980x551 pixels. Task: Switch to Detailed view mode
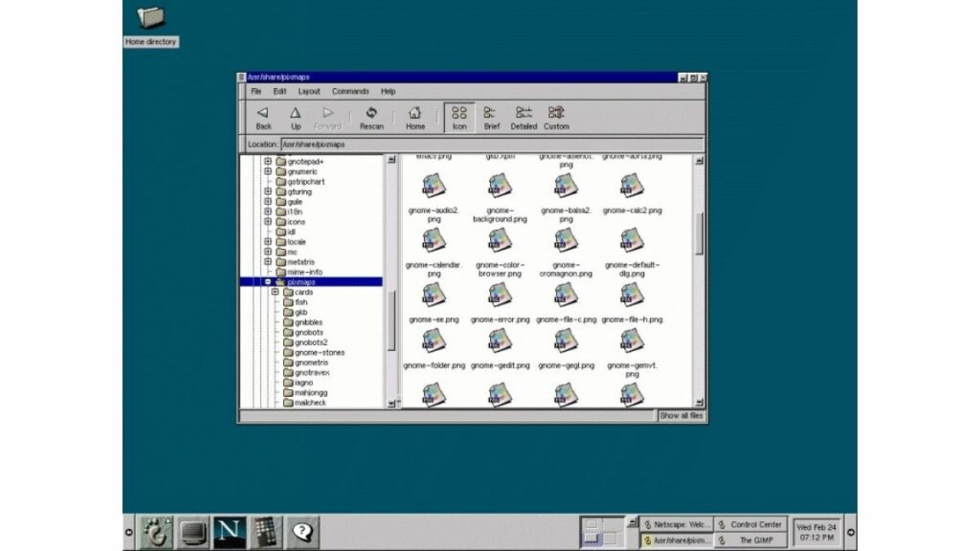tap(523, 115)
